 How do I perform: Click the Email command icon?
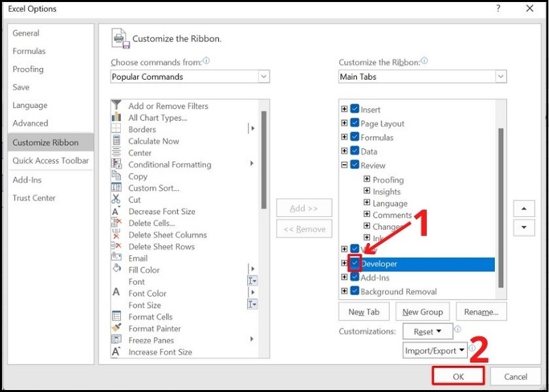[x=116, y=258]
